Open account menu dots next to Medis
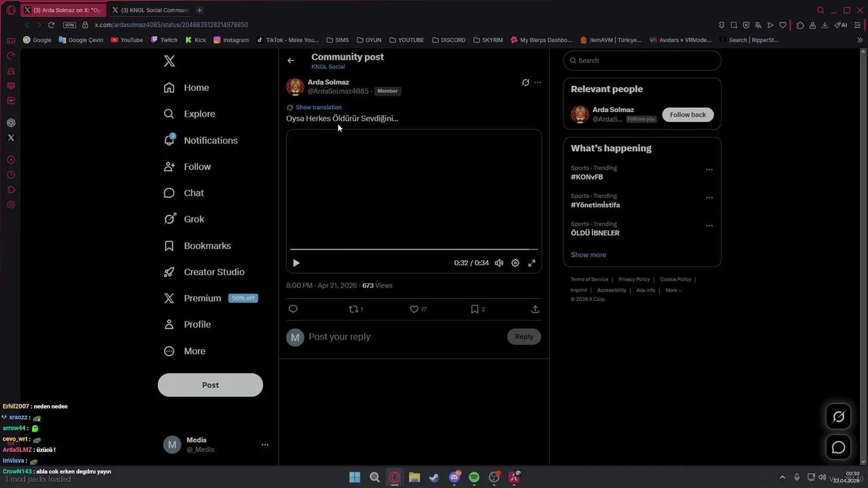Screen dimensions: 868x488 pyautogui.click(x=265, y=445)
